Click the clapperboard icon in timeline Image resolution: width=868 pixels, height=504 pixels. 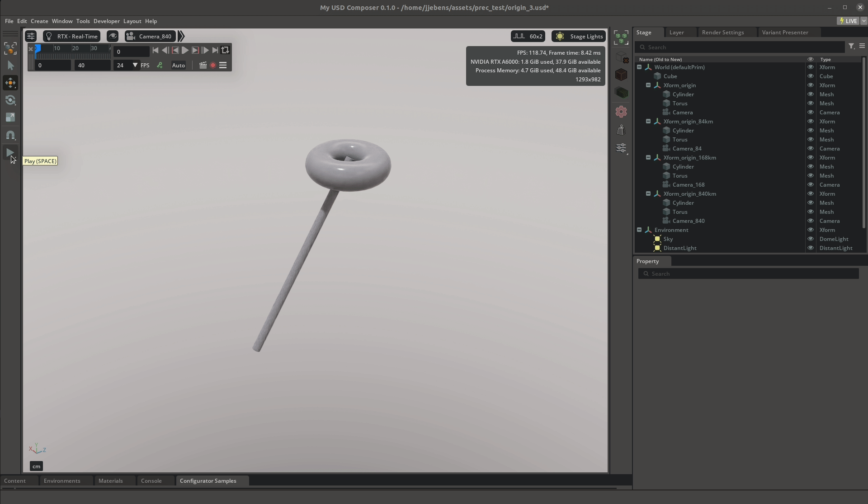(203, 65)
